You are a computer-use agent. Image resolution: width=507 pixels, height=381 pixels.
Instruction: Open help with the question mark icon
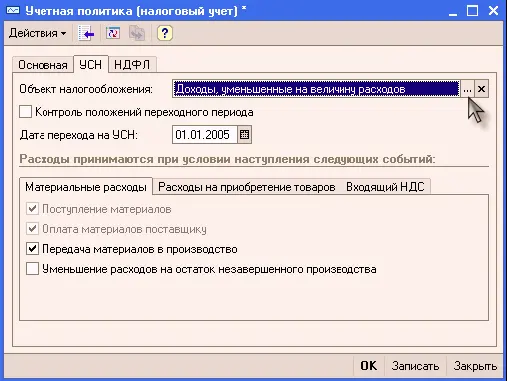click(x=164, y=33)
